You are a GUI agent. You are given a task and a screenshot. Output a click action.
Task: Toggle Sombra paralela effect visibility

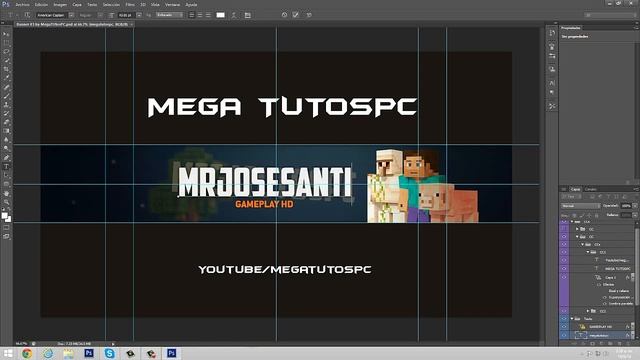point(605,304)
